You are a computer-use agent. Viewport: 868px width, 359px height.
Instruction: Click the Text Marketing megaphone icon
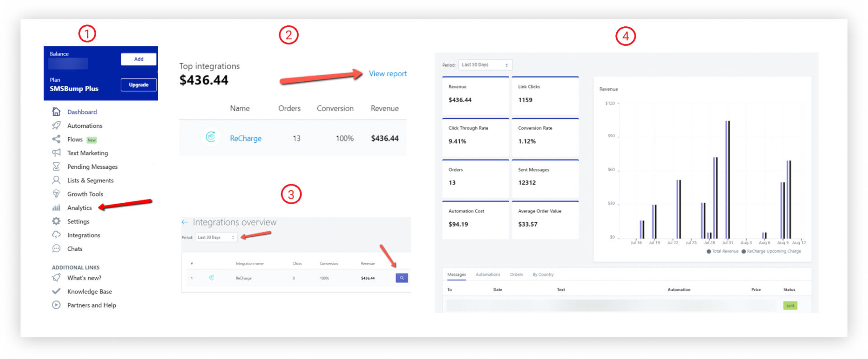[56, 153]
